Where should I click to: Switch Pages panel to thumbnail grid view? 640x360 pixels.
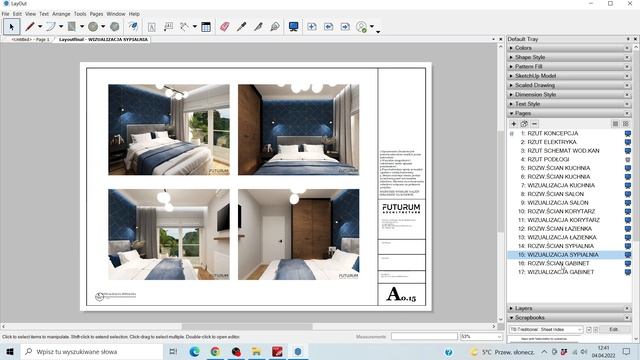tap(626, 124)
